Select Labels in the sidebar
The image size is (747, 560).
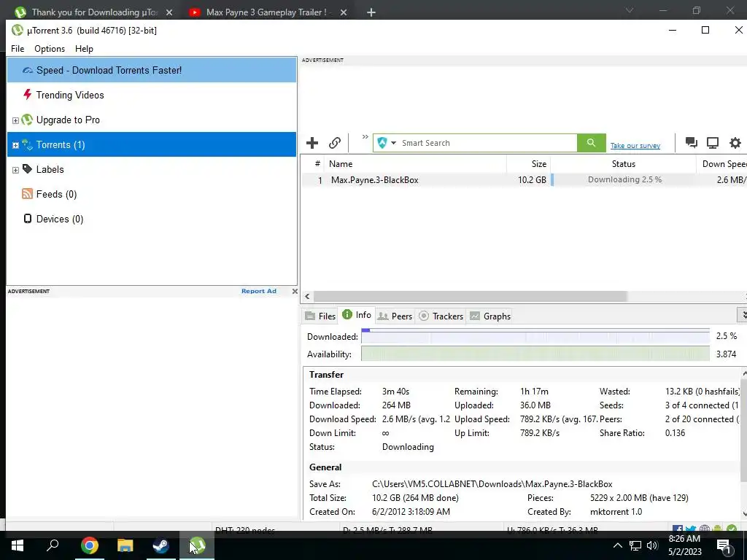pyautogui.click(x=50, y=169)
